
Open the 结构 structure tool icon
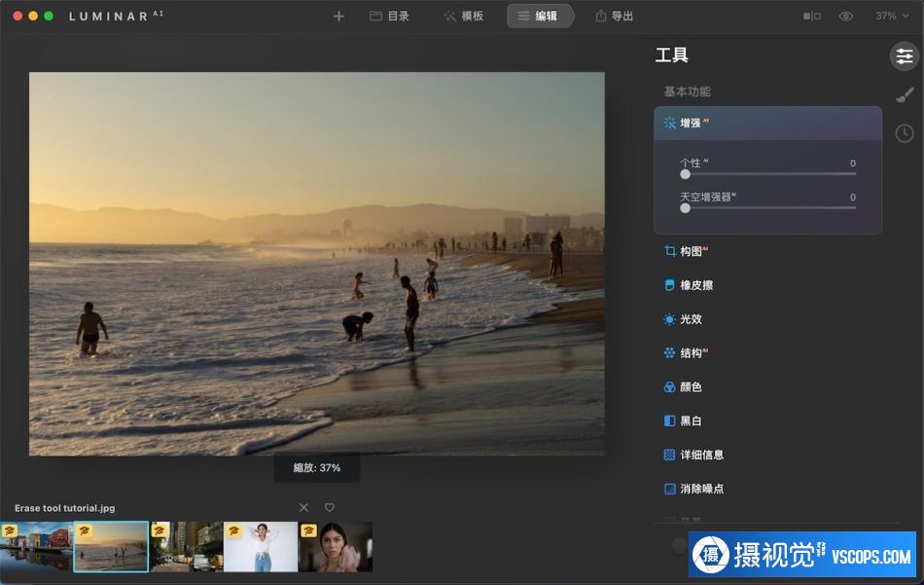tap(669, 353)
